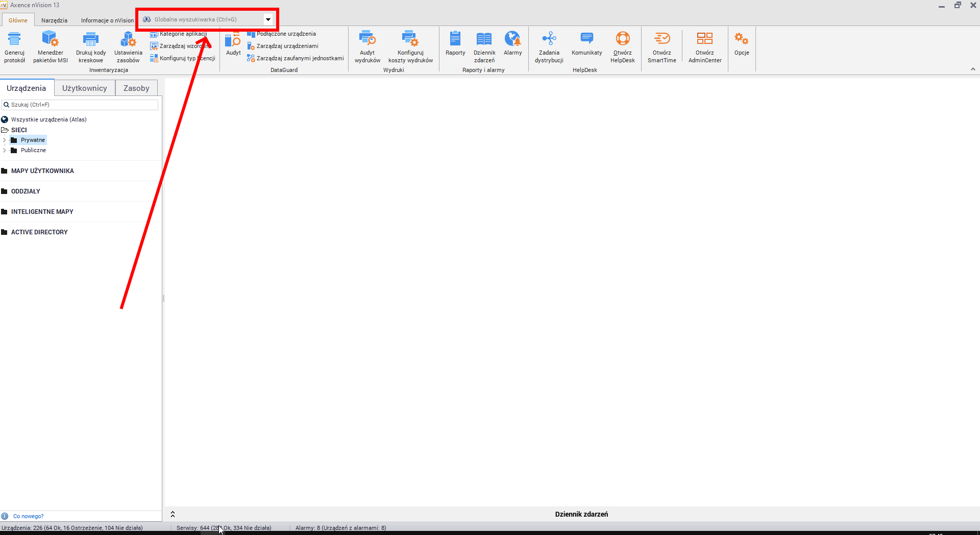Open Zadania dystrybucji

549,39
